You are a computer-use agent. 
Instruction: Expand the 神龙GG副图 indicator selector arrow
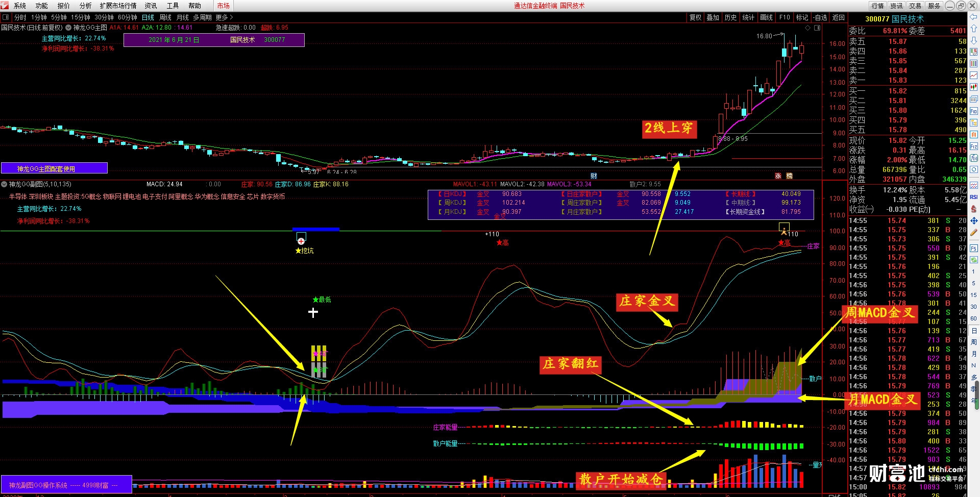pos(4,184)
